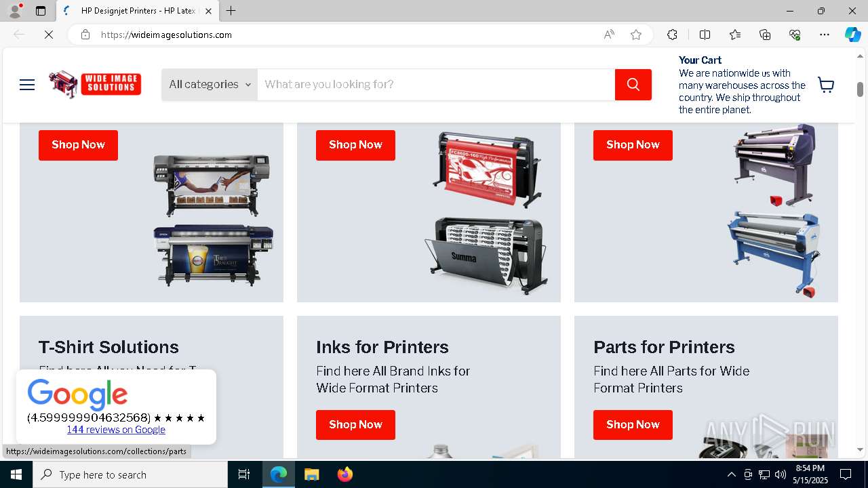The image size is (868, 488).
Task: Show hidden system tray icons
Action: tap(731, 474)
